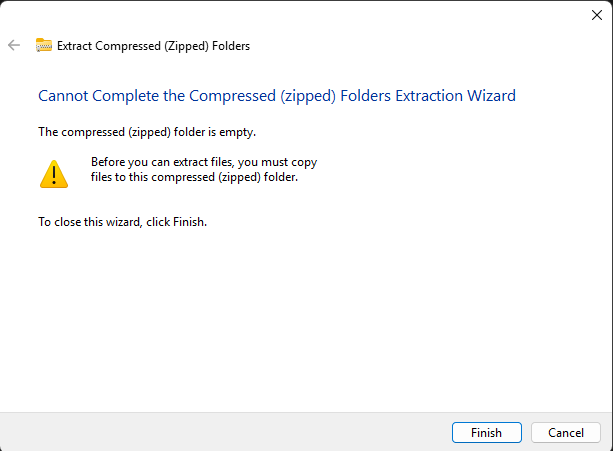Click the yellow warning triangle icon
The height and width of the screenshot is (451, 613).
tap(53, 174)
